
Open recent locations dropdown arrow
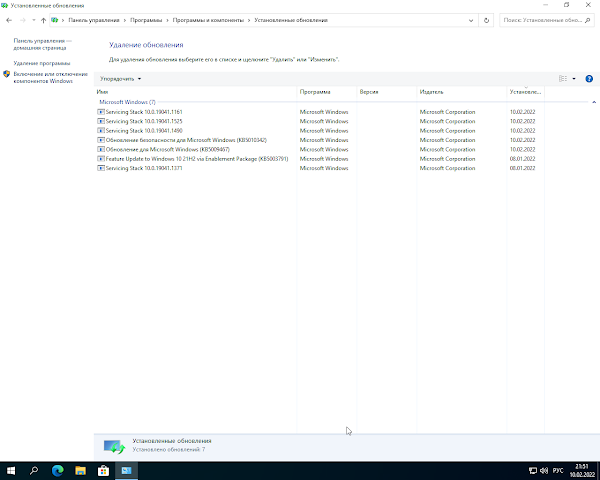34,20
